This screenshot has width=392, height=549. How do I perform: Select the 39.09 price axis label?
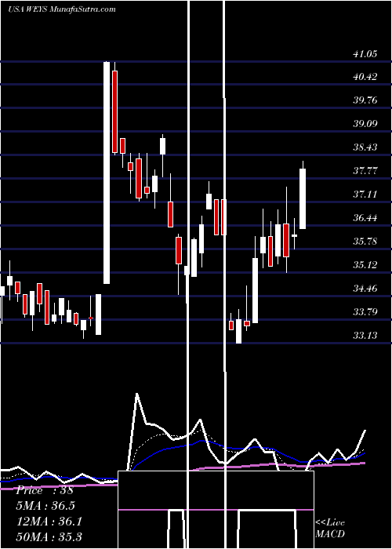click(x=365, y=124)
